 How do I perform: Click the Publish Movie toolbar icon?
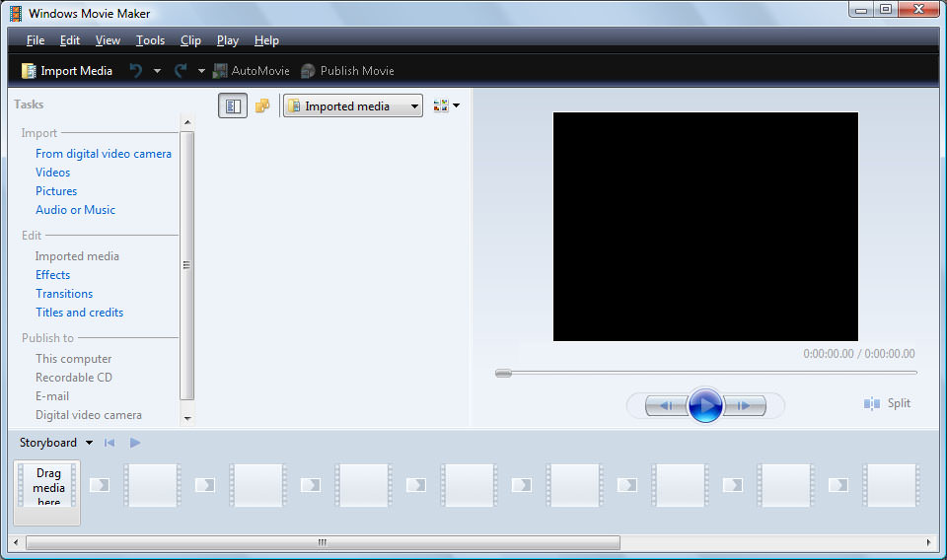click(309, 71)
